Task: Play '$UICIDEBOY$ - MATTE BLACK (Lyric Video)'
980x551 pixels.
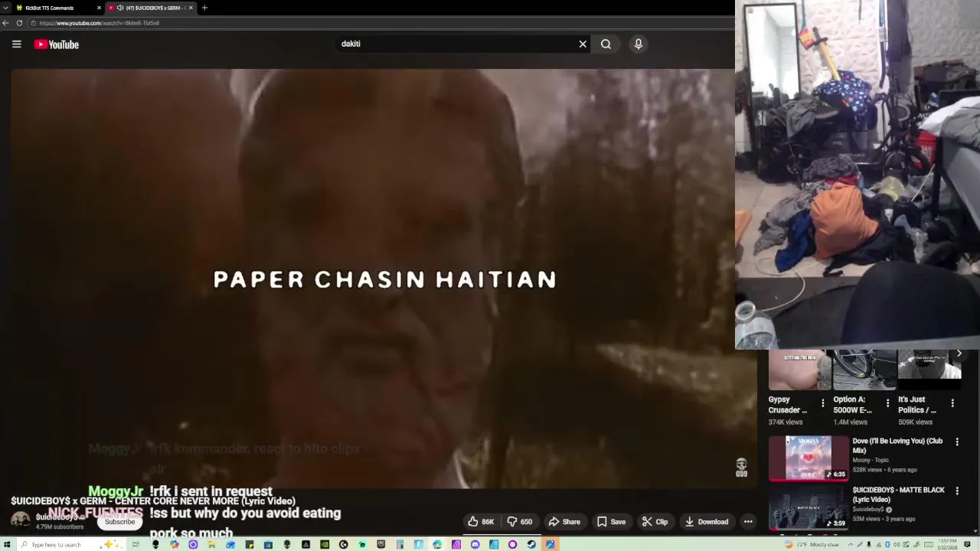Action: tap(899, 494)
